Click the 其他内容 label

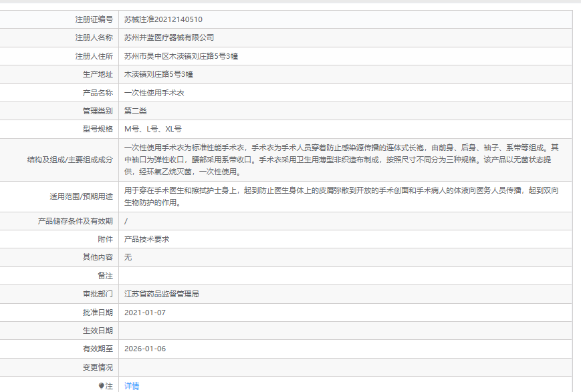click(98, 257)
